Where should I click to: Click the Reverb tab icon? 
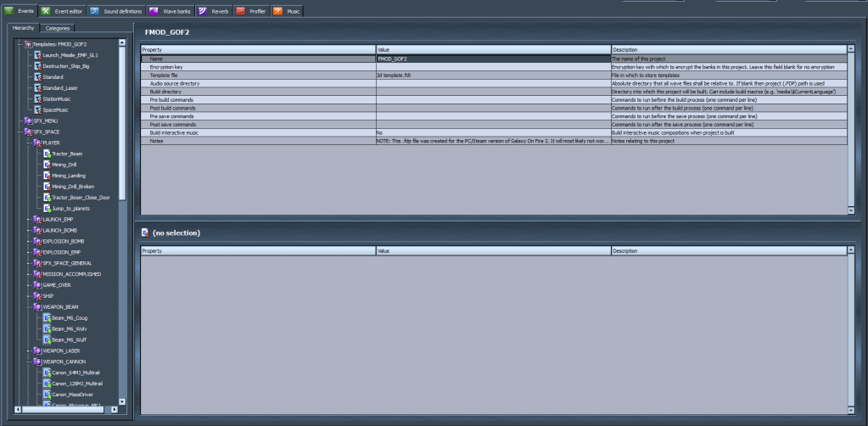click(204, 11)
